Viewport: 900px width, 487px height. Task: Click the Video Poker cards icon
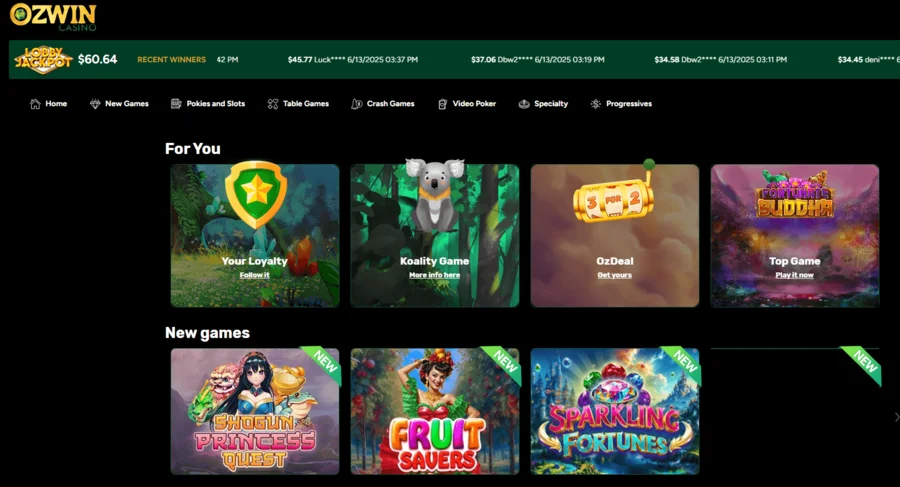[x=443, y=104]
